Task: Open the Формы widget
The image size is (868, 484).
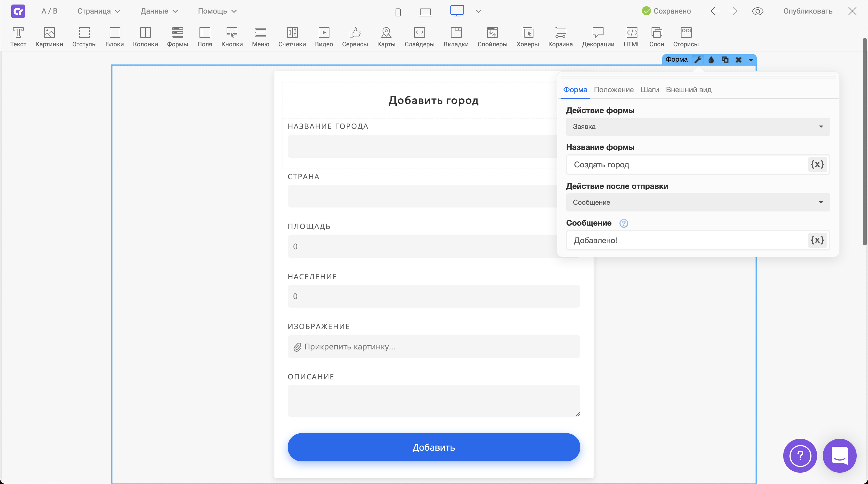Action: [x=177, y=37]
